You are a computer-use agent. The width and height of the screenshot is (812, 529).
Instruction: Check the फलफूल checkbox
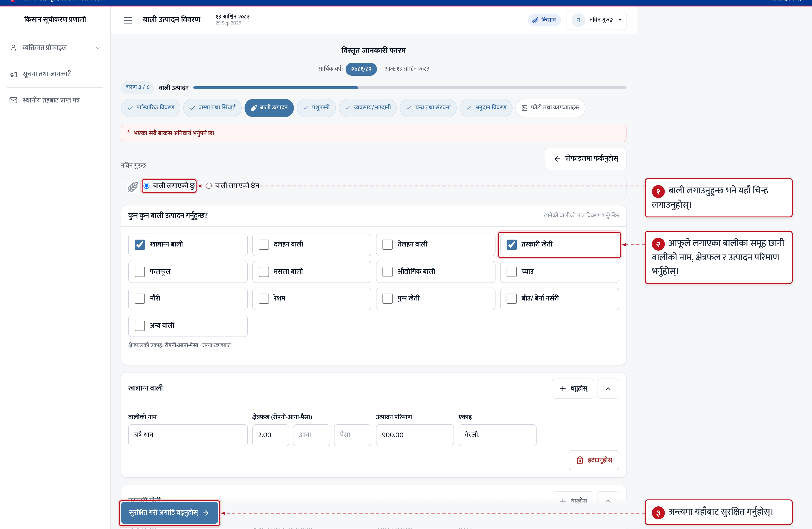[x=140, y=272]
